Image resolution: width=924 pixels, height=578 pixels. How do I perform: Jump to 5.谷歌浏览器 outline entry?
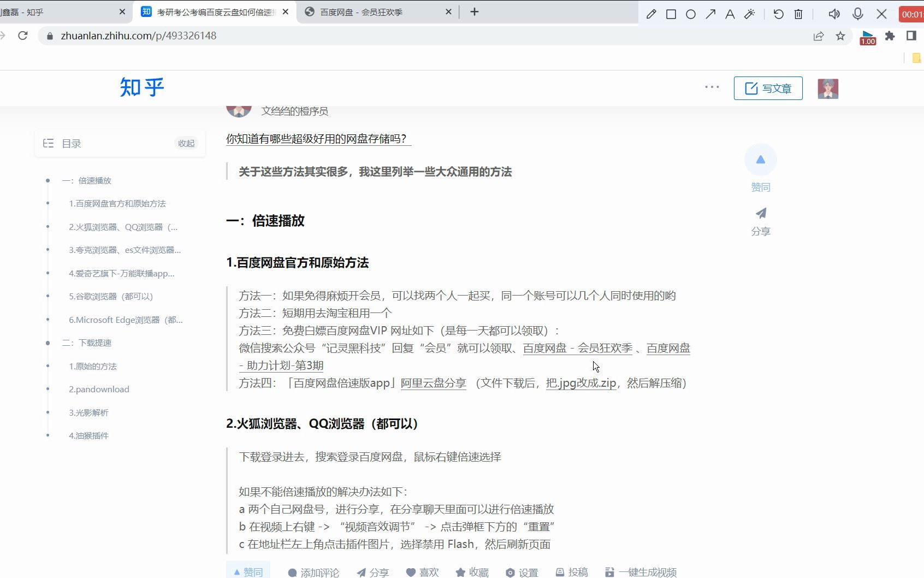(111, 296)
